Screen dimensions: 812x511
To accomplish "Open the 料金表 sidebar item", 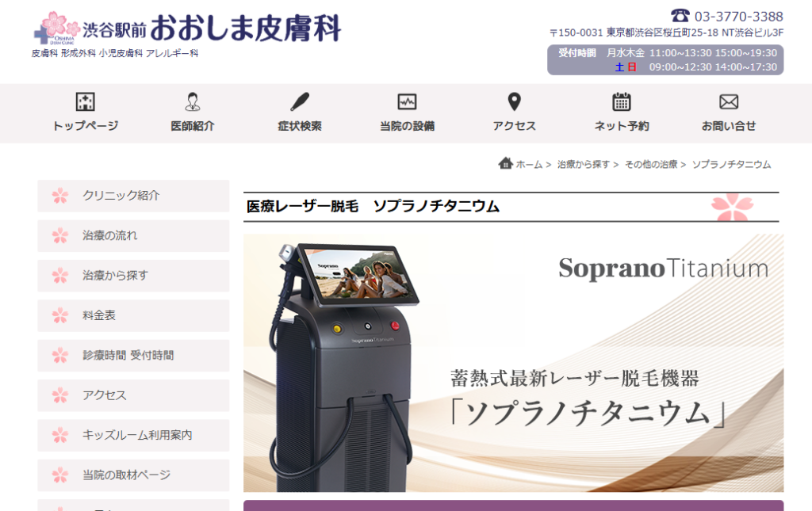I will point(133,315).
